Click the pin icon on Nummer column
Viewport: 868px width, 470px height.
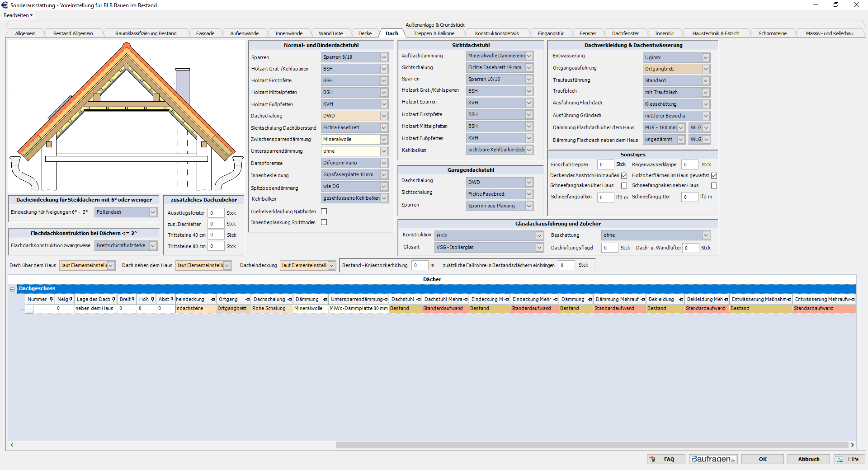(x=51, y=299)
